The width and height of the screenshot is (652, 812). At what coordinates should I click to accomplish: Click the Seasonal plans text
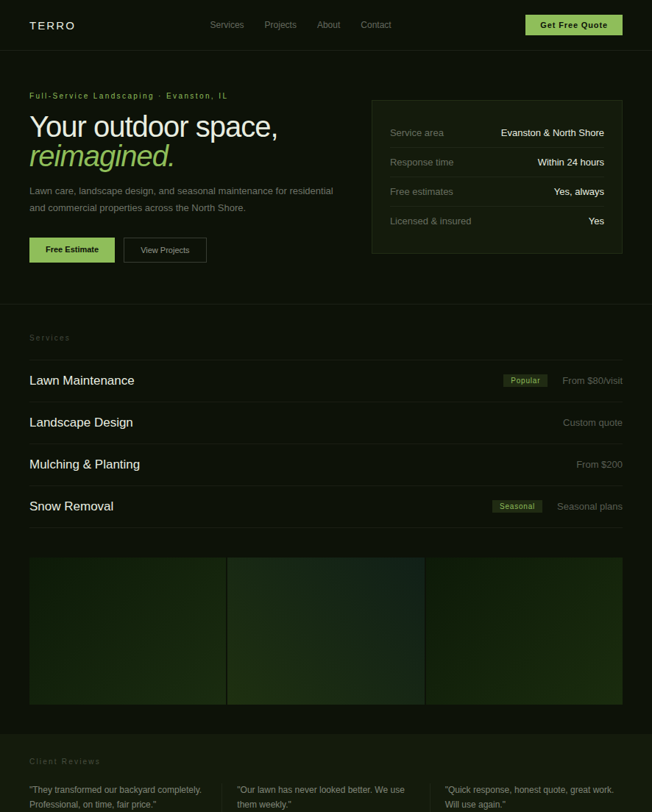tap(589, 507)
